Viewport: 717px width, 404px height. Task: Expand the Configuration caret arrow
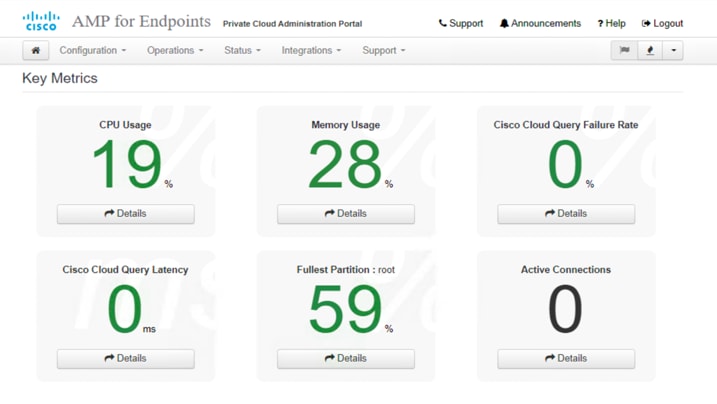click(123, 51)
